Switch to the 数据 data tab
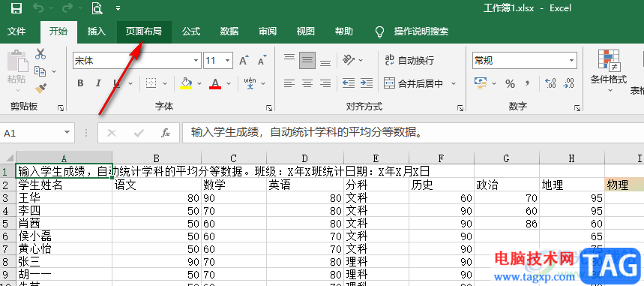Image resolution: width=644 pixels, height=286 pixels. (229, 32)
